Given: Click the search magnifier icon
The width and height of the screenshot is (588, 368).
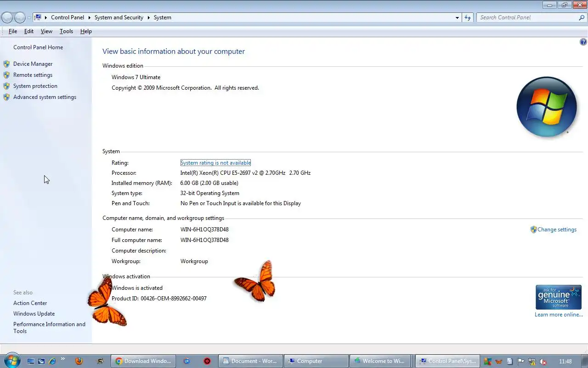Looking at the screenshot, I should pyautogui.click(x=582, y=17).
